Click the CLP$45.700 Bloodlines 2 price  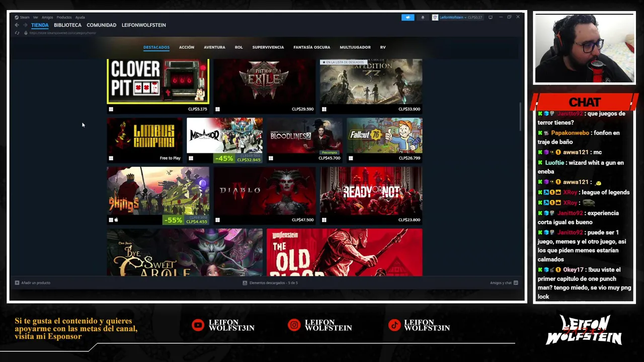330,158
